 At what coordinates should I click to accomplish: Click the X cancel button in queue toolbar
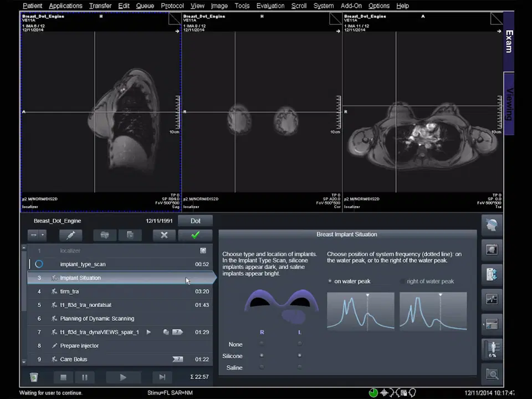pos(164,235)
